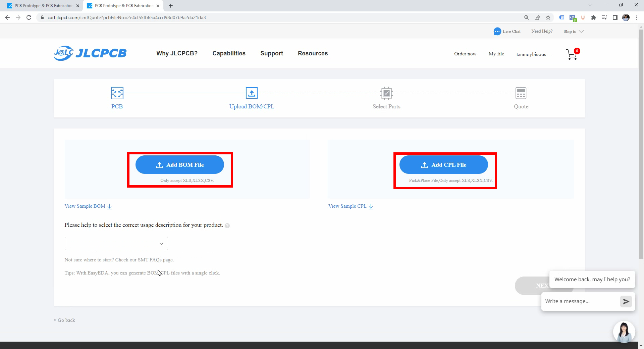Click the page vertical scrollbar

[641, 144]
